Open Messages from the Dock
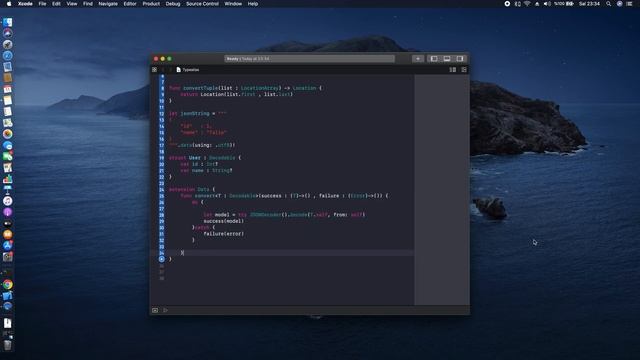 tap(8, 145)
